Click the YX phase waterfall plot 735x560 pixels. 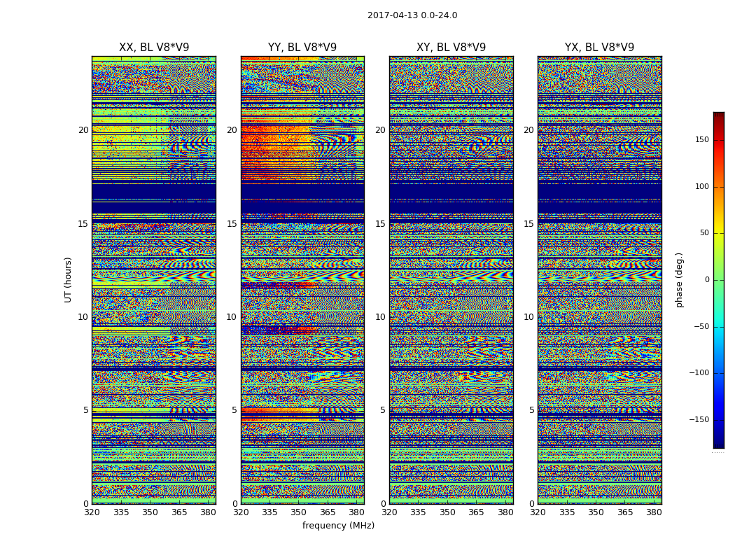599,280
